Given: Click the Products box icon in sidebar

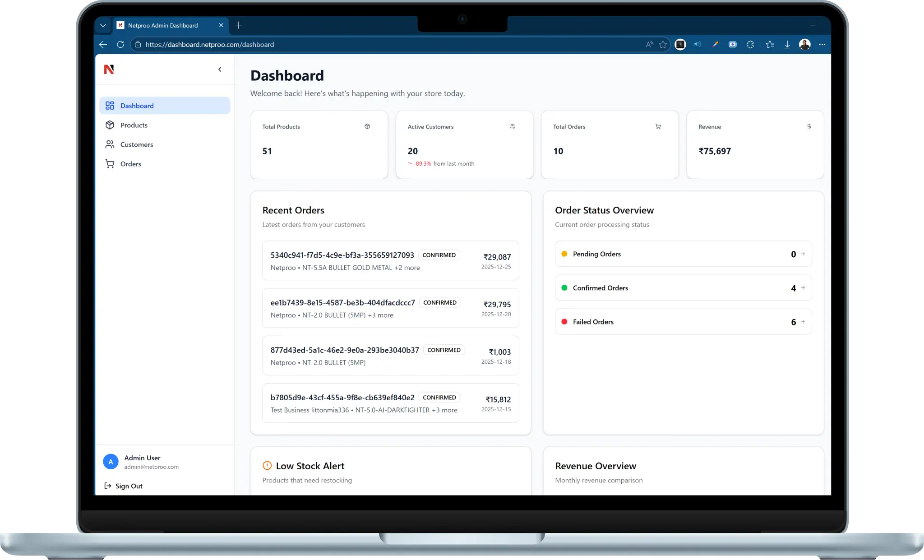Looking at the screenshot, I should point(110,125).
